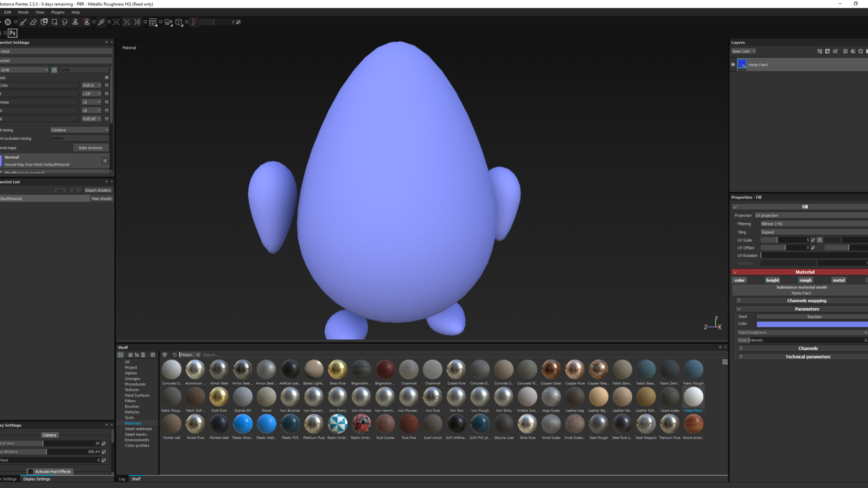The height and width of the screenshot is (488, 868).
Task: Toggle the color channel button in Material
Action: [x=739, y=280]
